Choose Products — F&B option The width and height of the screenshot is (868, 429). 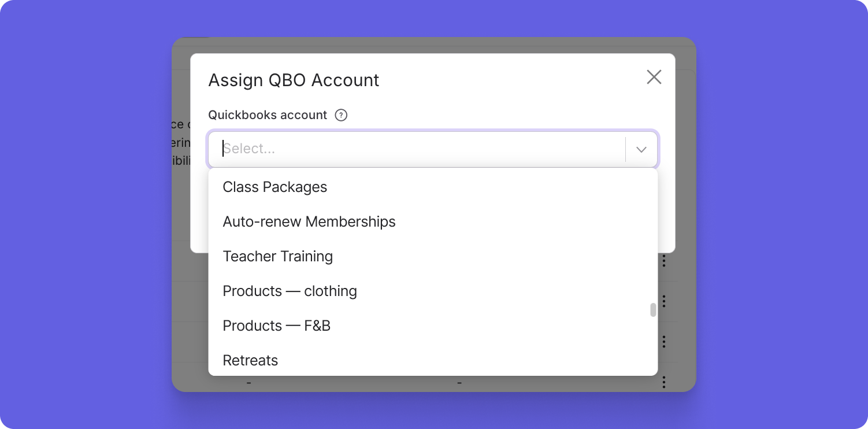[x=433, y=326]
